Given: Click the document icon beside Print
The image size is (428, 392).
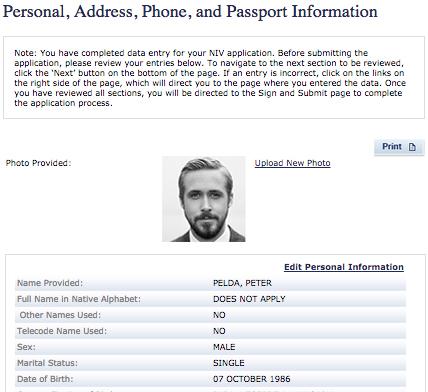Looking at the screenshot, I should [x=412, y=147].
